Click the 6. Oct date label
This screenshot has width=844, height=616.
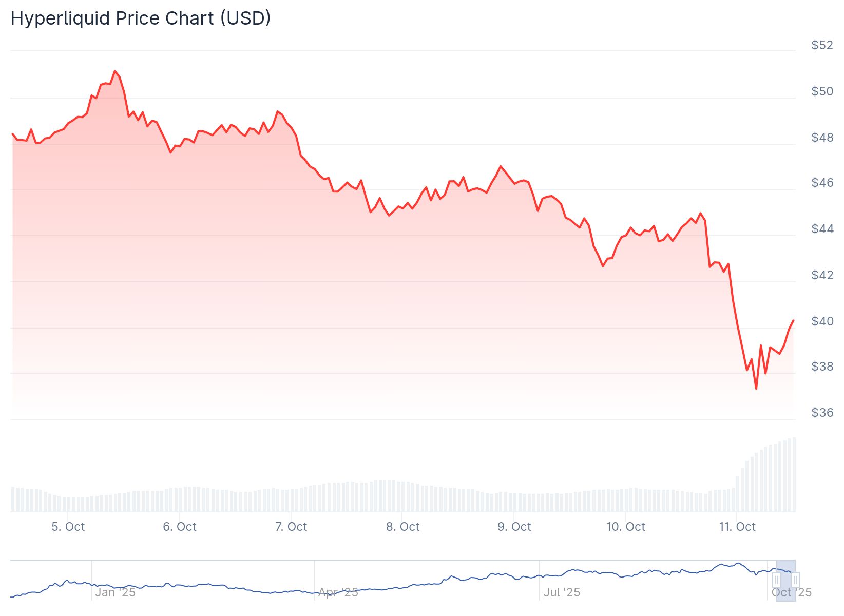180,527
